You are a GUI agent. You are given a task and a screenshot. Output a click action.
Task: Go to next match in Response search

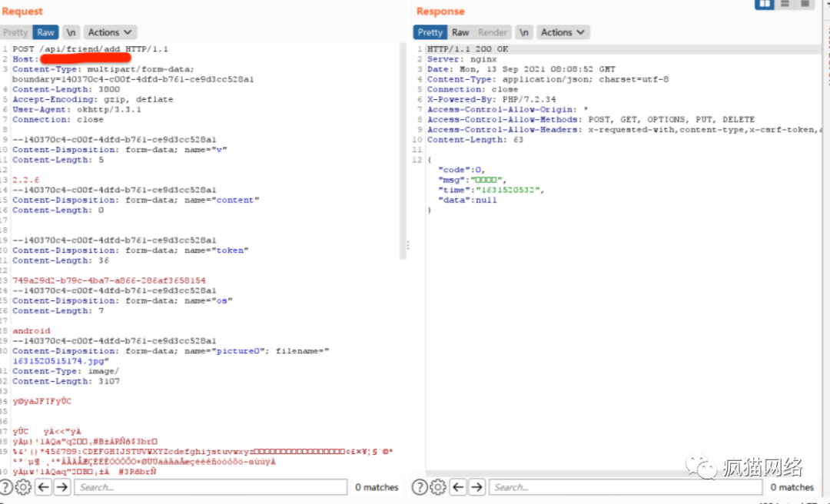pos(476,487)
